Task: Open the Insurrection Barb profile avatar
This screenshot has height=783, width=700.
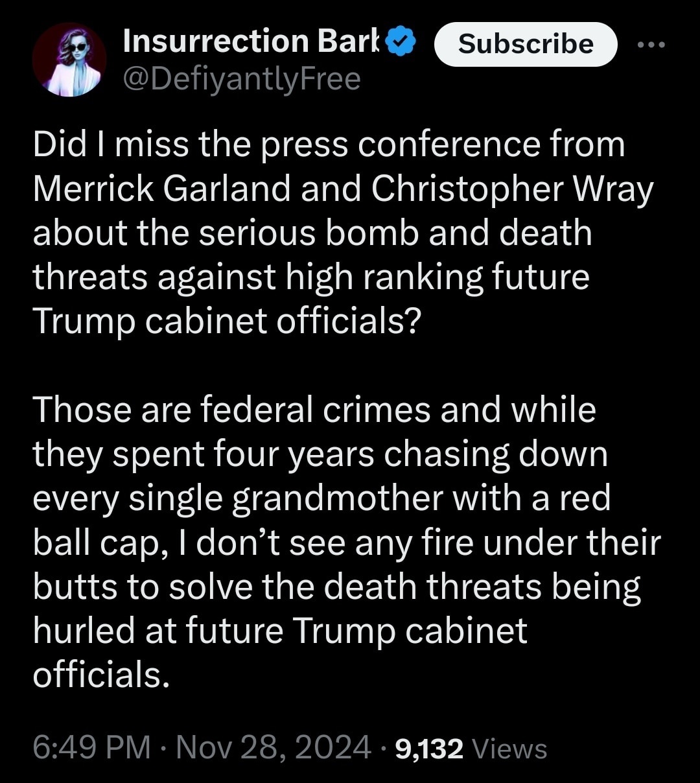Action: [x=69, y=60]
